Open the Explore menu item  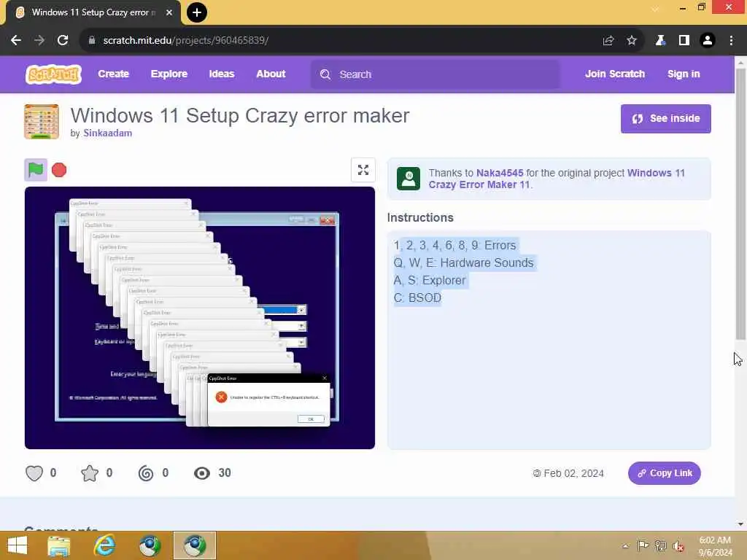169,74
